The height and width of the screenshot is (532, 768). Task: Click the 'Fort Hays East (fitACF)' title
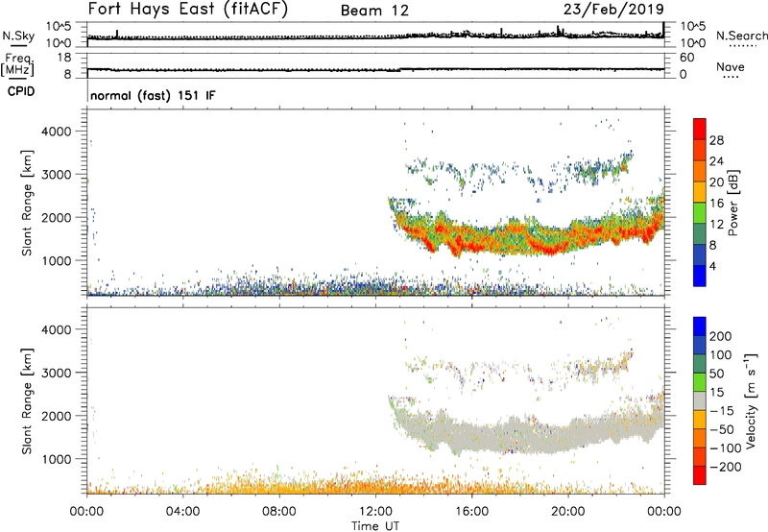coord(188,10)
